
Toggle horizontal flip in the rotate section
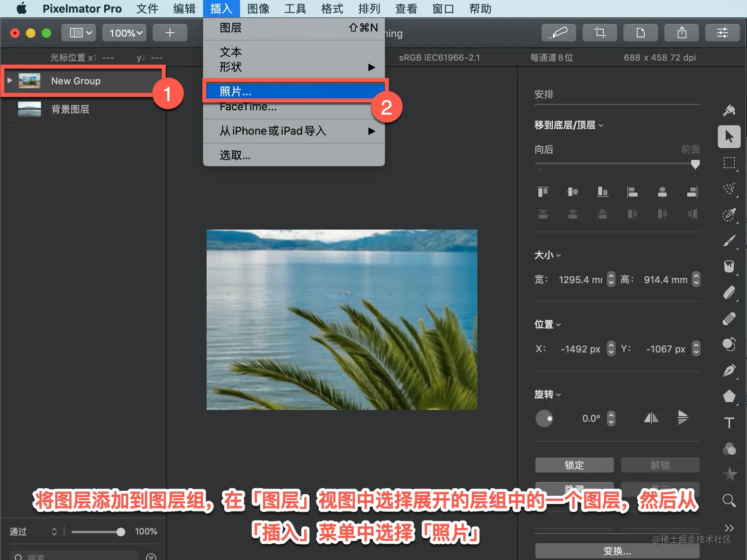(x=651, y=418)
